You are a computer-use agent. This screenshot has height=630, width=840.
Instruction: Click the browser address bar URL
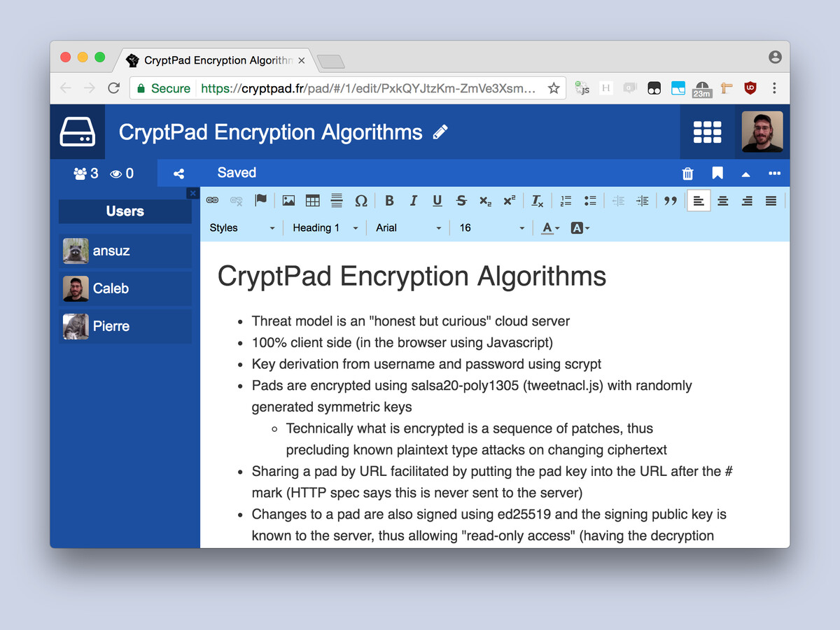coord(367,88)
